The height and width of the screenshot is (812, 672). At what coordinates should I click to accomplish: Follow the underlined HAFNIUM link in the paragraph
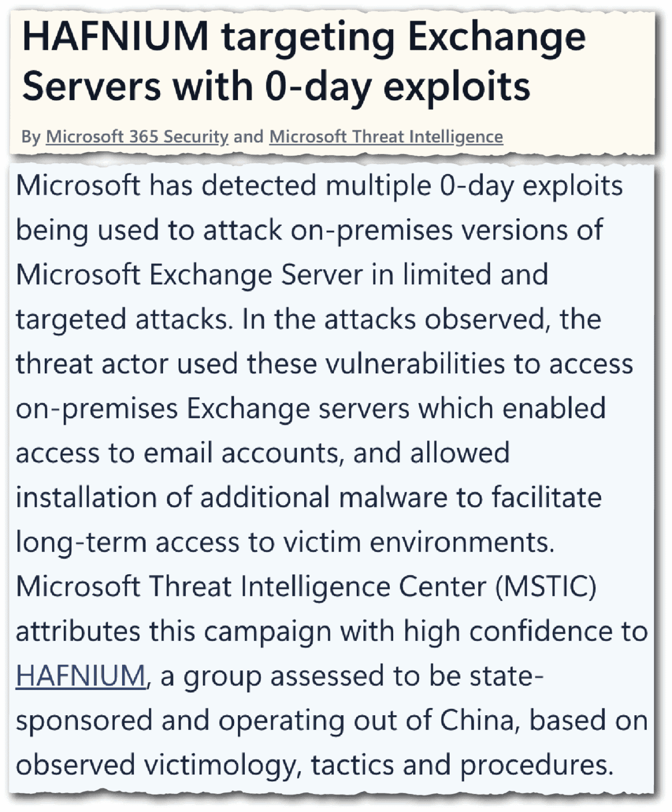81,675
